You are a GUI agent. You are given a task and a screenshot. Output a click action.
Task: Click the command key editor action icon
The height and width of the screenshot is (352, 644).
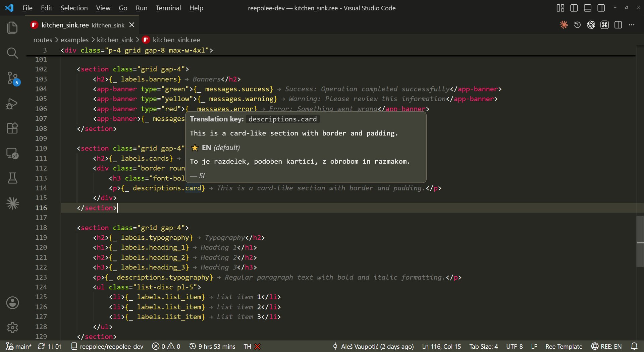pyautogui.click(x=604, y=25)
